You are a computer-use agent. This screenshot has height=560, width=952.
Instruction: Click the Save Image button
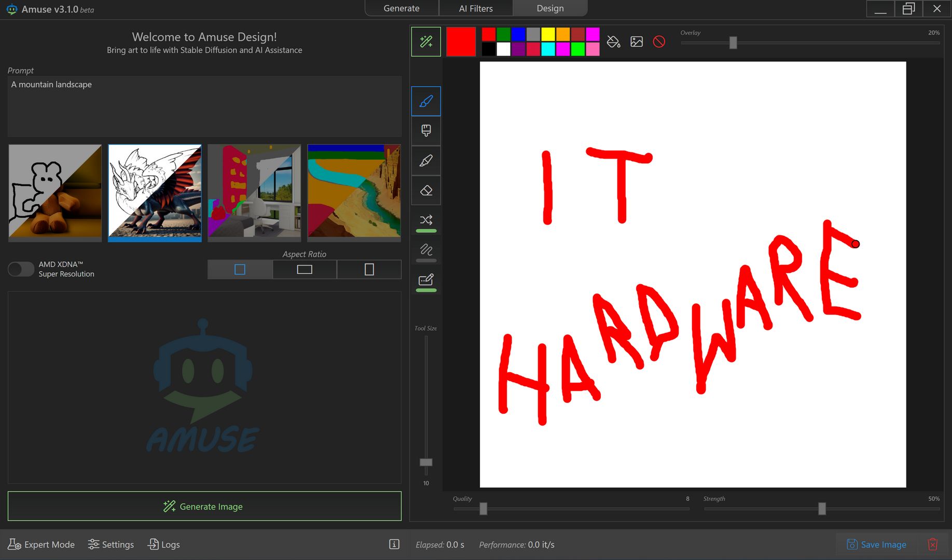(877, 544)
